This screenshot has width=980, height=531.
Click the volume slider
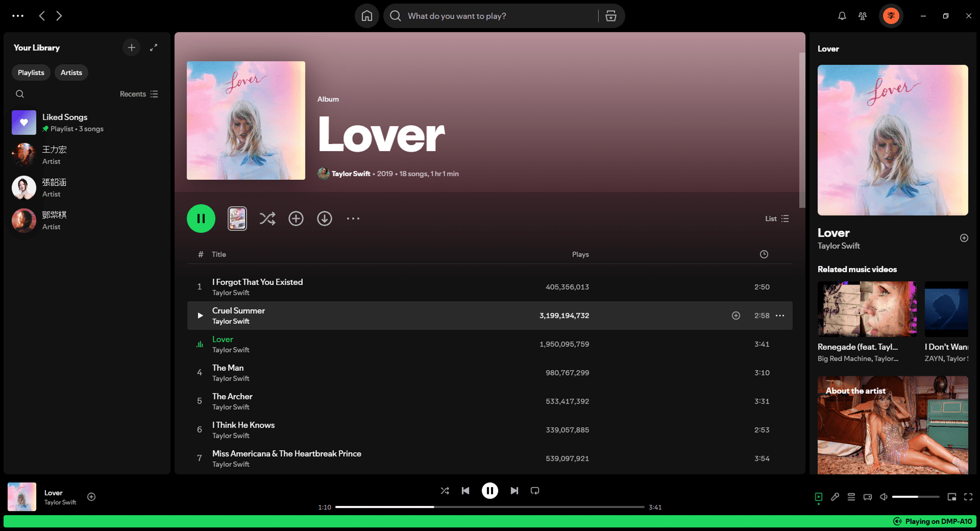pos(915,497)
